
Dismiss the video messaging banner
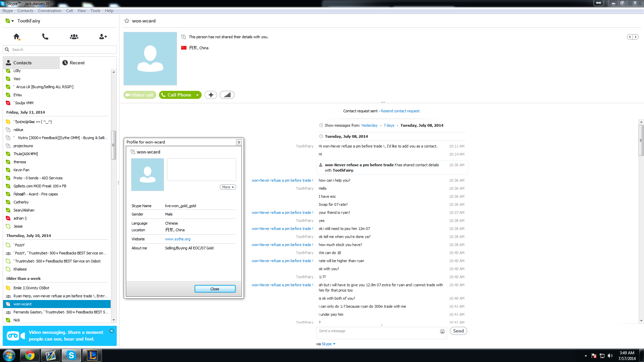tap(112, 331)
